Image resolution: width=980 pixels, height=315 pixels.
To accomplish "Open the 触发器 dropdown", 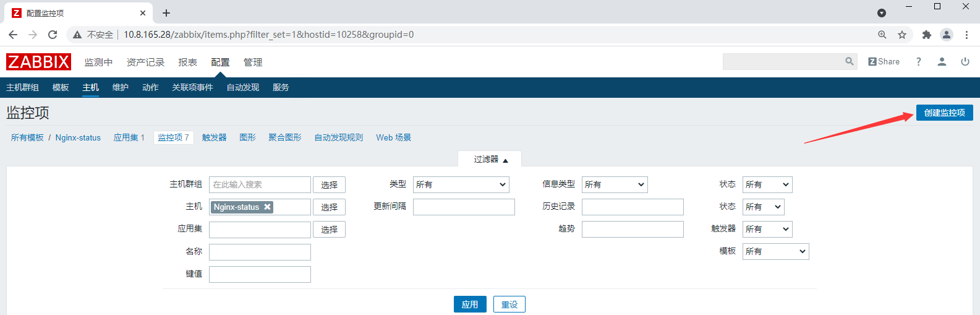I will pos(767,229).
